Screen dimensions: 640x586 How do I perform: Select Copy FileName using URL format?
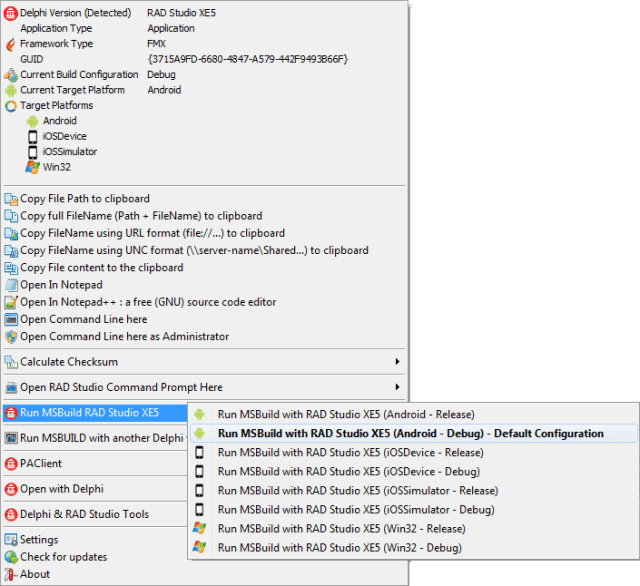(204, 233)
